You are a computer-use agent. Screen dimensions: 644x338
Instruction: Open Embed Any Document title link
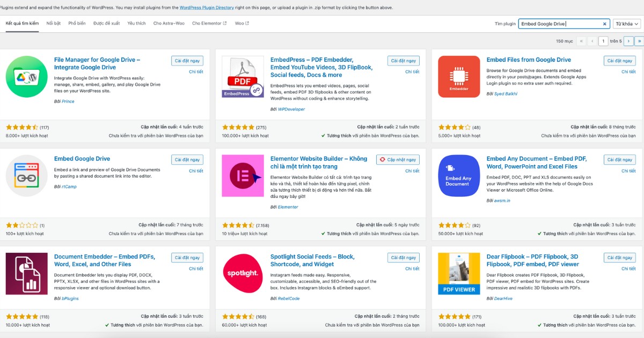[537, 162]
